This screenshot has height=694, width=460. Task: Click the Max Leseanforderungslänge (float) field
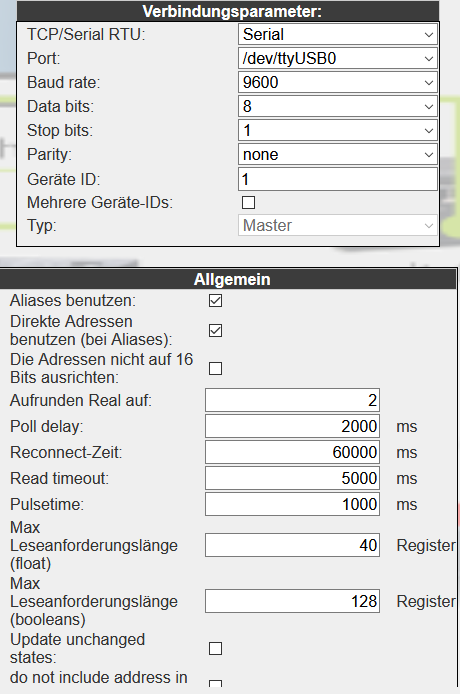pyautogui.click(x=292, y=545)
